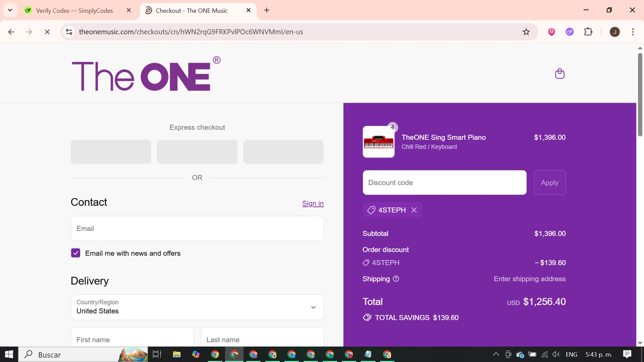Click the Apply discount button
The width and height of the screenshot is (644, 362).
pos(550,183)
